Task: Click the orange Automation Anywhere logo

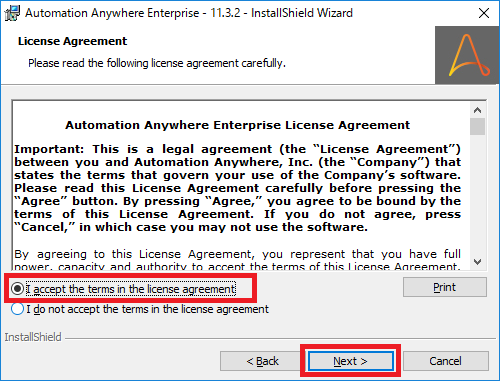Action: click(467, 55)
